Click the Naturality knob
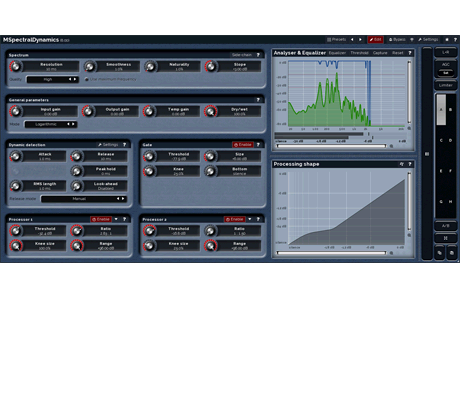This screenshot has height=416, width=460. 150,66
